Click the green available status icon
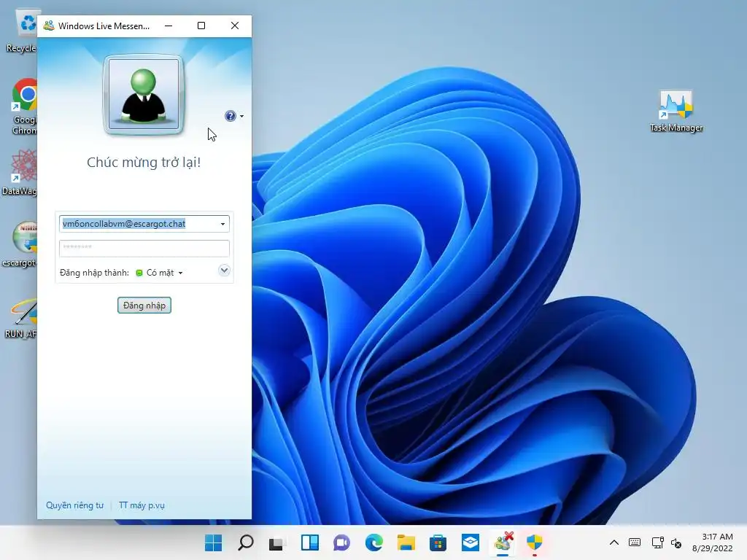 139,273
